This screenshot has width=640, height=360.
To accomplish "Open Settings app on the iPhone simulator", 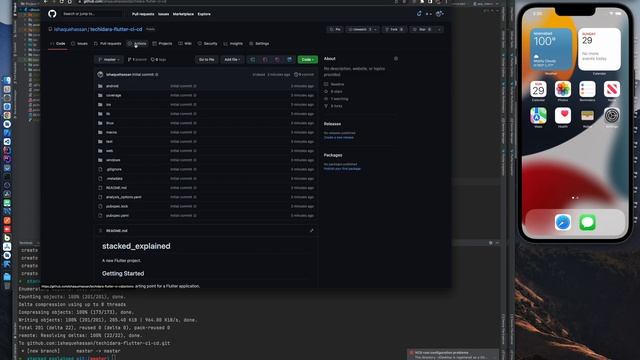I will [x=611, y=116].
